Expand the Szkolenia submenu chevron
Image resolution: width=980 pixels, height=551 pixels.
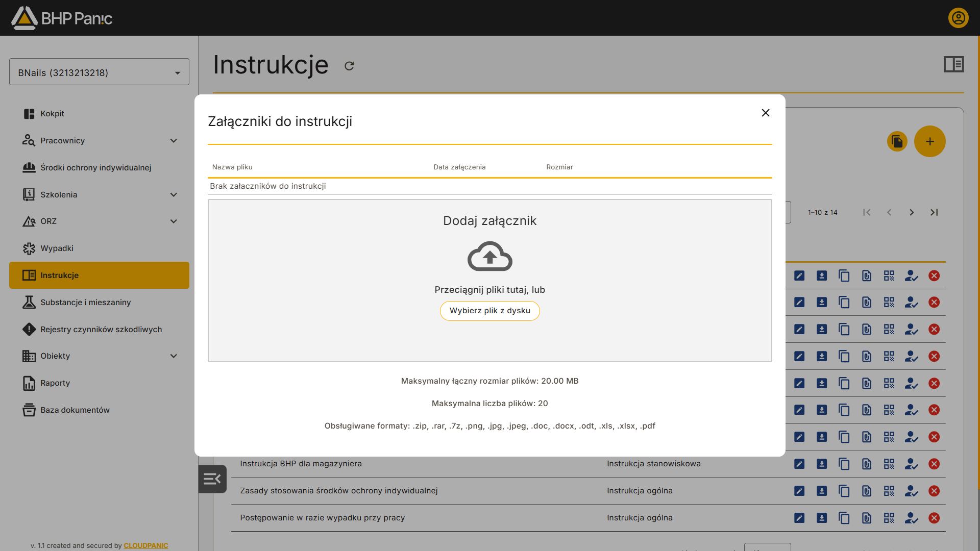click(x=174, y=195)
